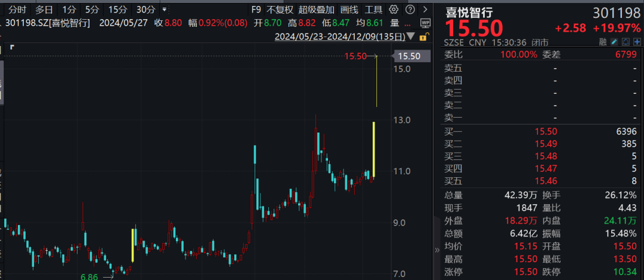Open the chart settings gear icon
The image size is (644, 280).
point(394,9)
